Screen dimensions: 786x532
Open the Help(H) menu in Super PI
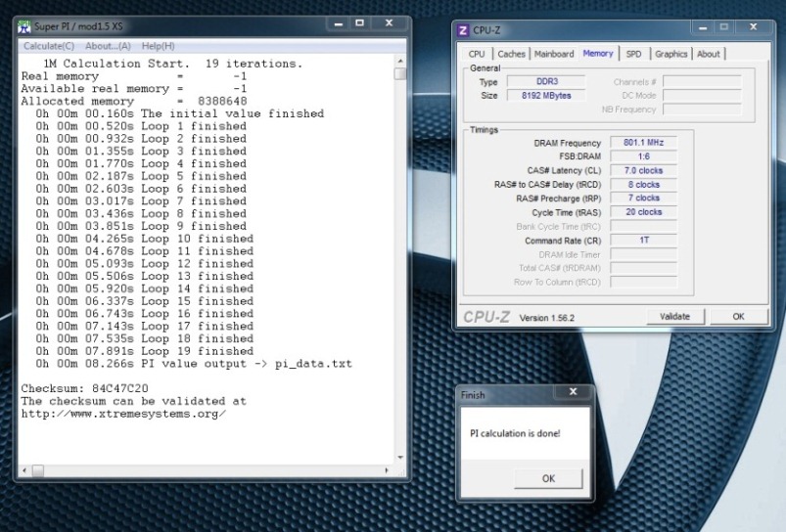pos(158,46)
